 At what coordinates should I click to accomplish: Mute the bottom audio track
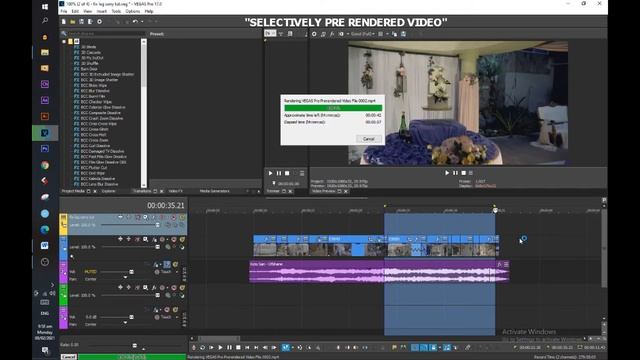click(167, 310)
